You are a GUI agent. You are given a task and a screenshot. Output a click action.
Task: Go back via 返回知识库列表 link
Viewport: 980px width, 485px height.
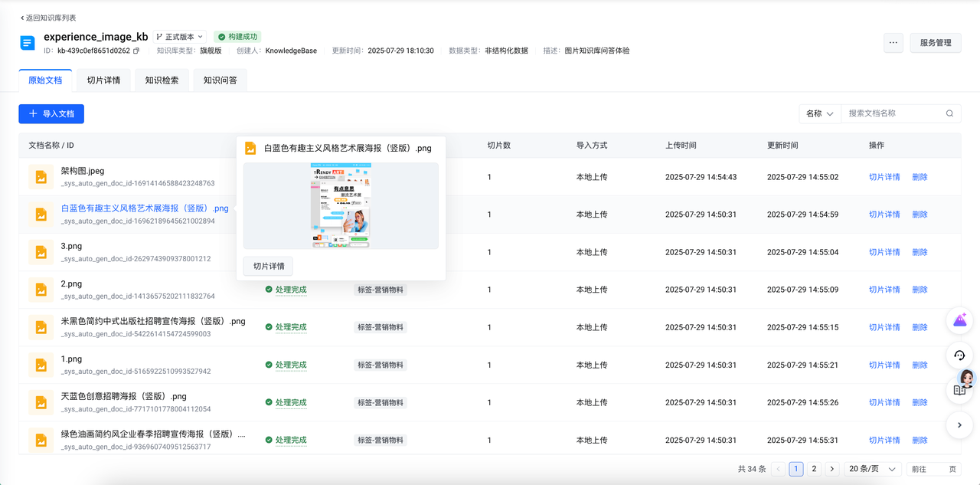(48, 18)
